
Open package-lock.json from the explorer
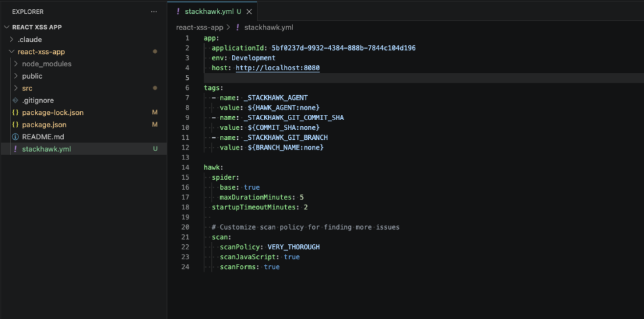pyautogui.click(x=53, y=112)
